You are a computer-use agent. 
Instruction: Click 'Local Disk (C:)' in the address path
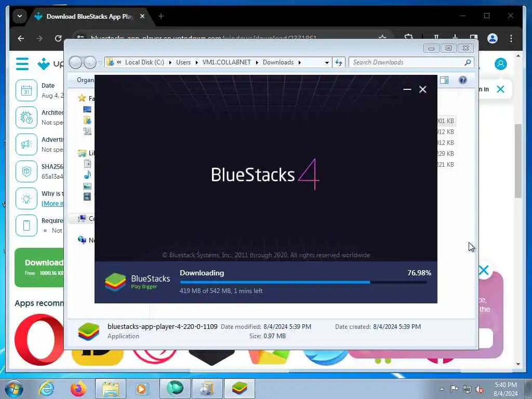coord(144,62)
